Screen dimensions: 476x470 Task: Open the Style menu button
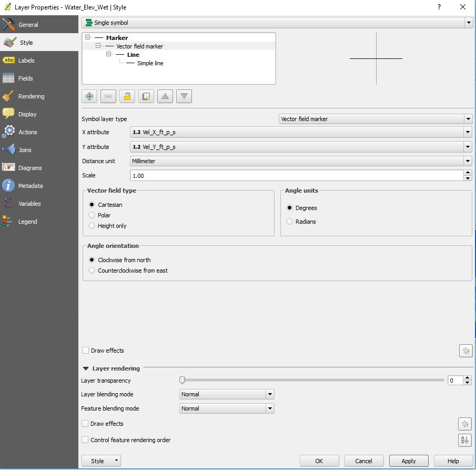point(100,461)
